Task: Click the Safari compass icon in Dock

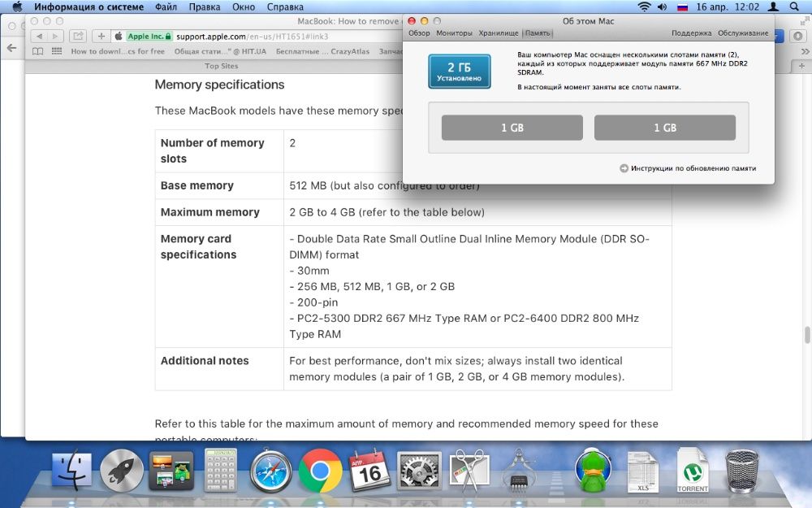Action: point(270,471)
